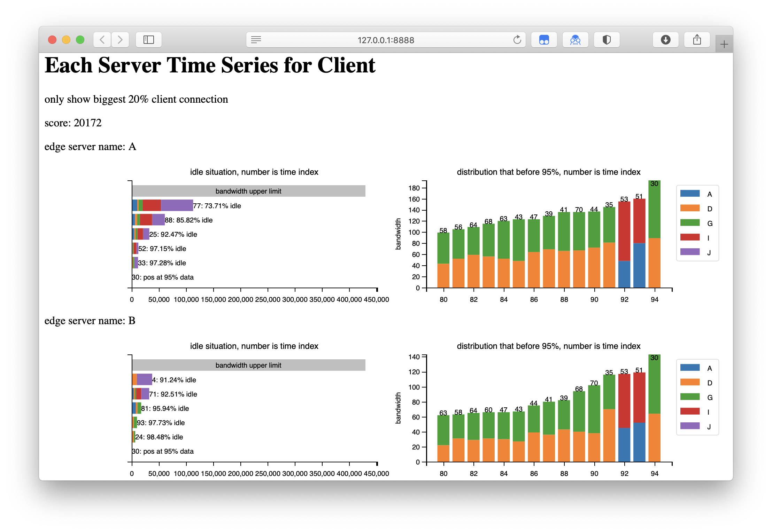Click the red I legend swatch for server B
This screenshot has width=772, height=532.
click(x=690, y=412)
